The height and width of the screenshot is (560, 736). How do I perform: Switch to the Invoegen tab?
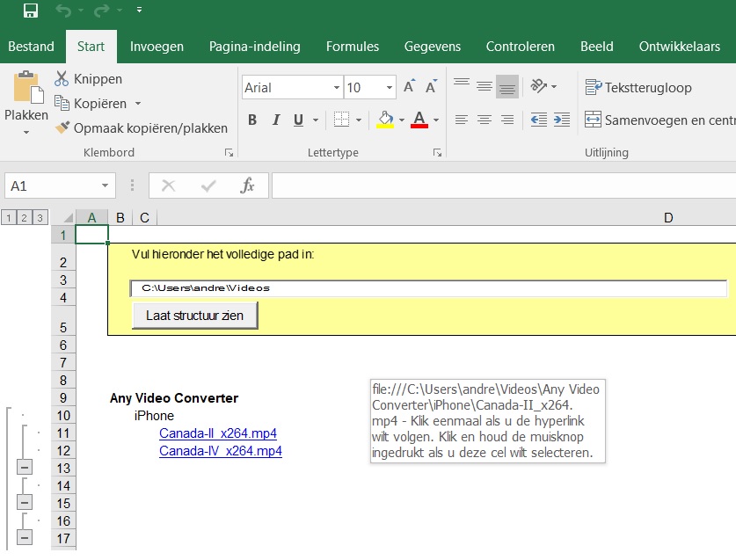pyautogui.click(x=157, y=47)
